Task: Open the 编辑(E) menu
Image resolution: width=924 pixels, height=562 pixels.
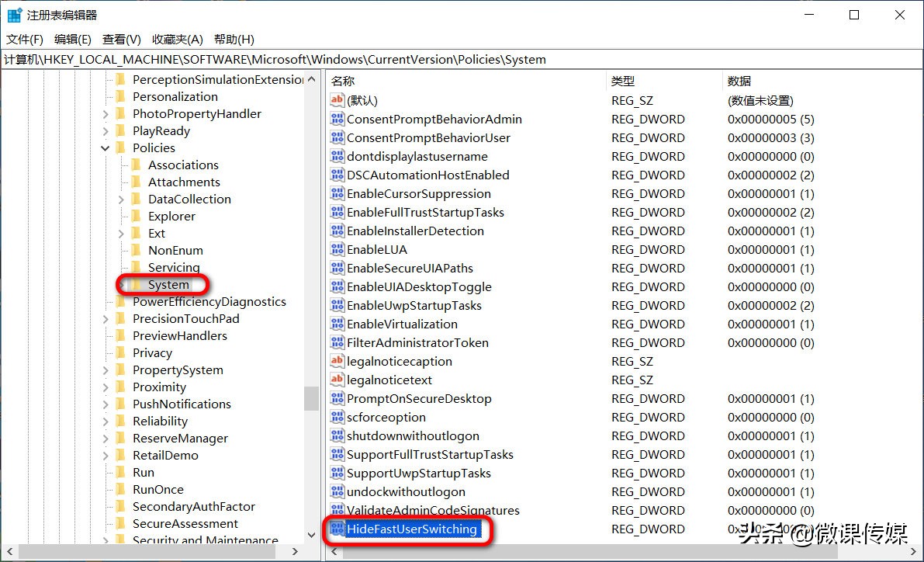Action: (72, 40)
